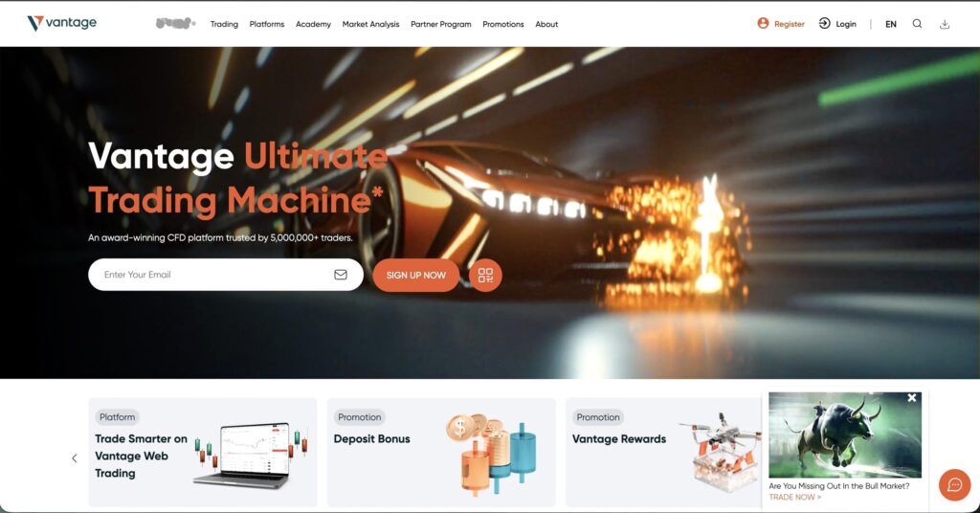Screen dimensions: 980x513
Task: Open the About menu
Action: coord(546,24)
